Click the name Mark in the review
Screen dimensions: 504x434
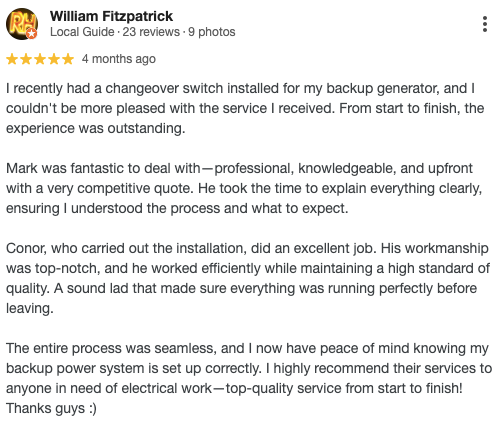(22, 168)
